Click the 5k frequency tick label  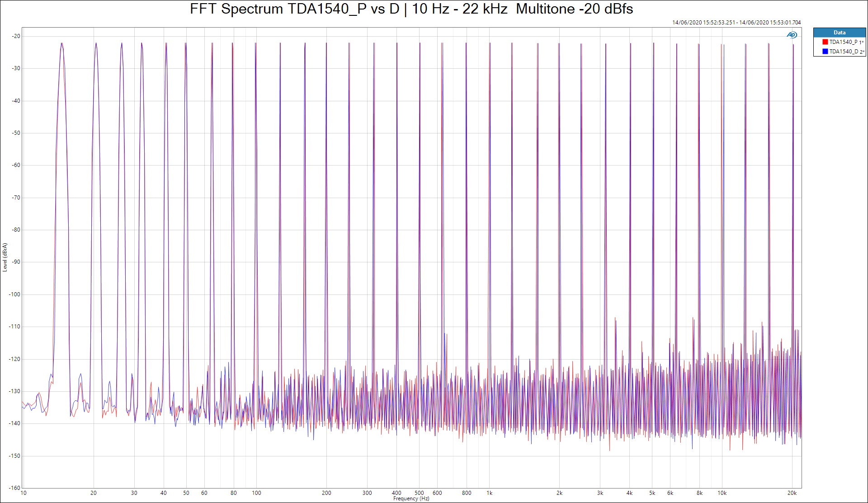(652, 493)
